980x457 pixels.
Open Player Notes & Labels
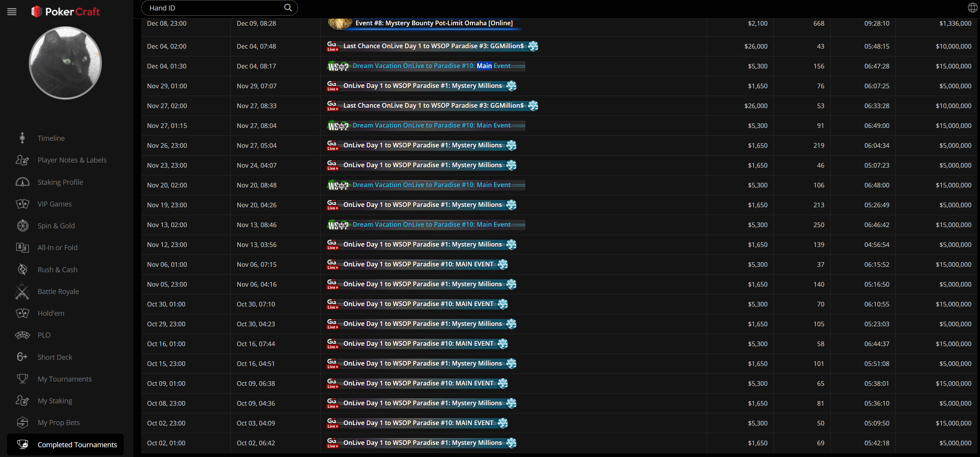pyautogui.click(x=72, y=160)
